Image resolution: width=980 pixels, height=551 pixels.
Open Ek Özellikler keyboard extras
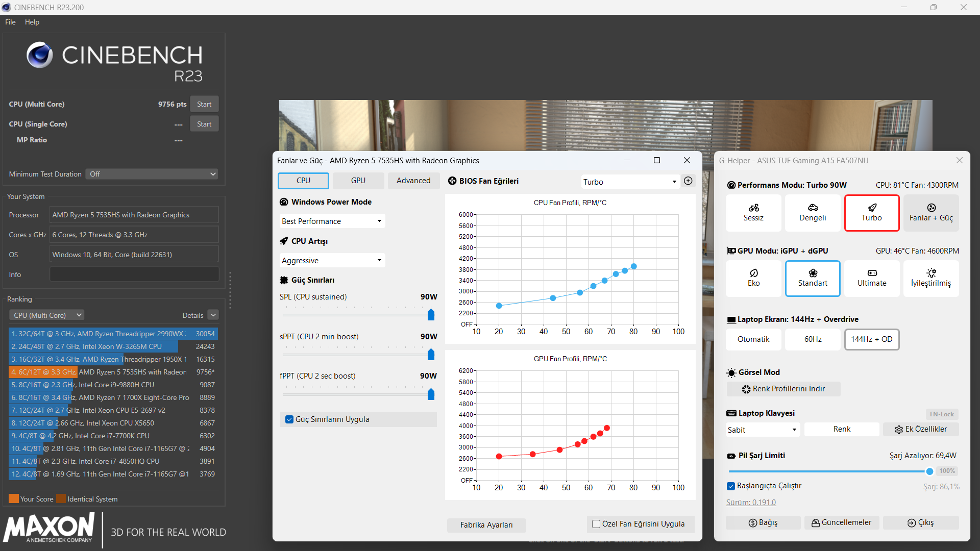click(921, 429)
